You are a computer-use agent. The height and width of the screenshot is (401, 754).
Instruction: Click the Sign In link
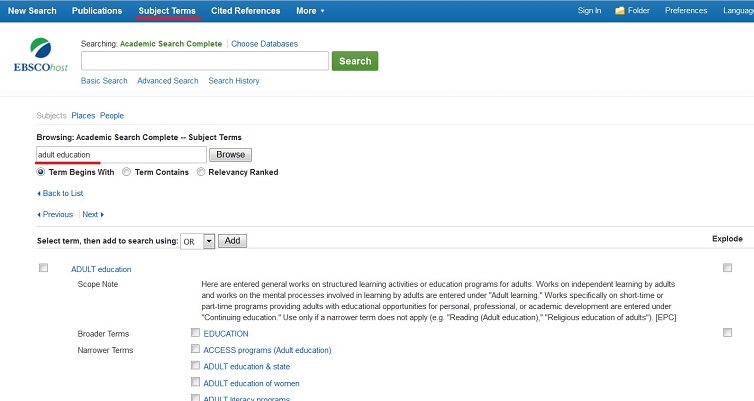[589, 11]
